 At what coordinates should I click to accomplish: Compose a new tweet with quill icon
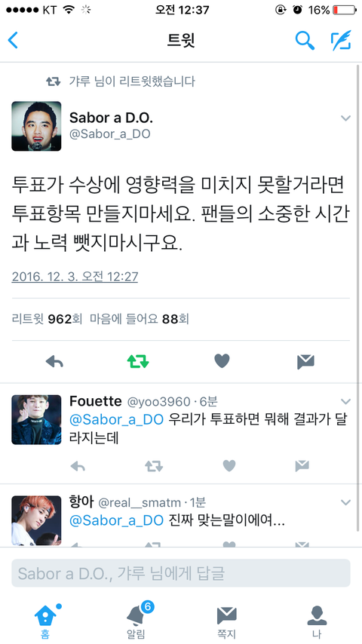click(341, 40)
